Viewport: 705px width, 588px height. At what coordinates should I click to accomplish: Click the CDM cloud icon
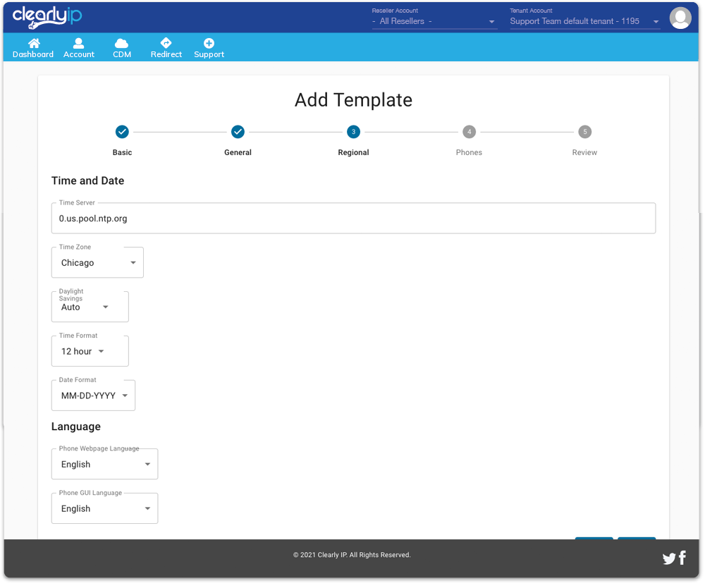tap(122, 44)
